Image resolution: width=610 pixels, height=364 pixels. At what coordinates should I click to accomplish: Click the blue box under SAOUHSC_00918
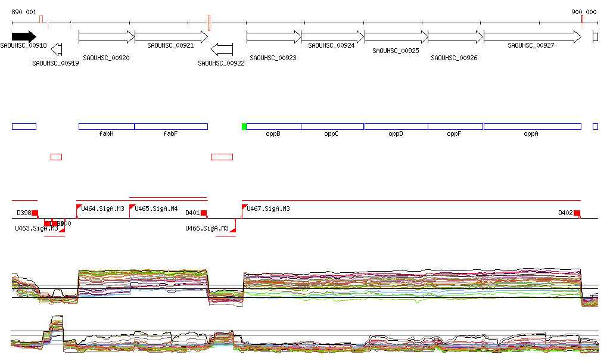(x=24, y=126)
